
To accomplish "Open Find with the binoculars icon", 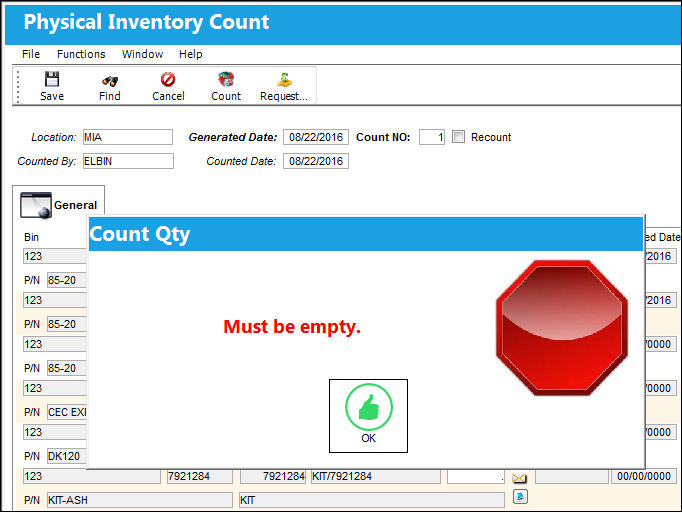I will point(110,81).
